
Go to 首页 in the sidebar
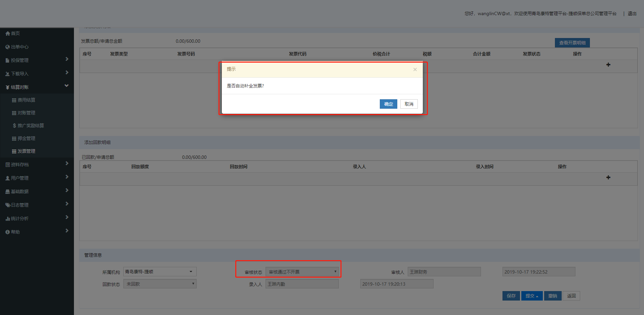[15, 33]
